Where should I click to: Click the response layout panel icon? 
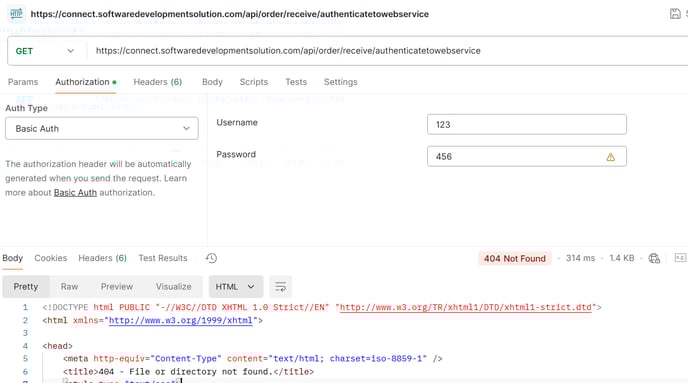[x=680, y=258]
